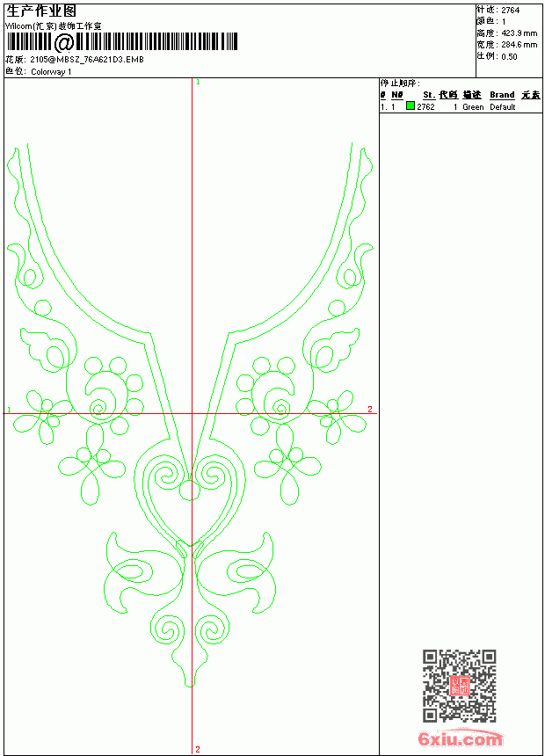Image resolution: width=545 pixels, height=756 pixels.
Task: Click the barcode strip under Wilcom header
Action: click(x=121, y=42)
